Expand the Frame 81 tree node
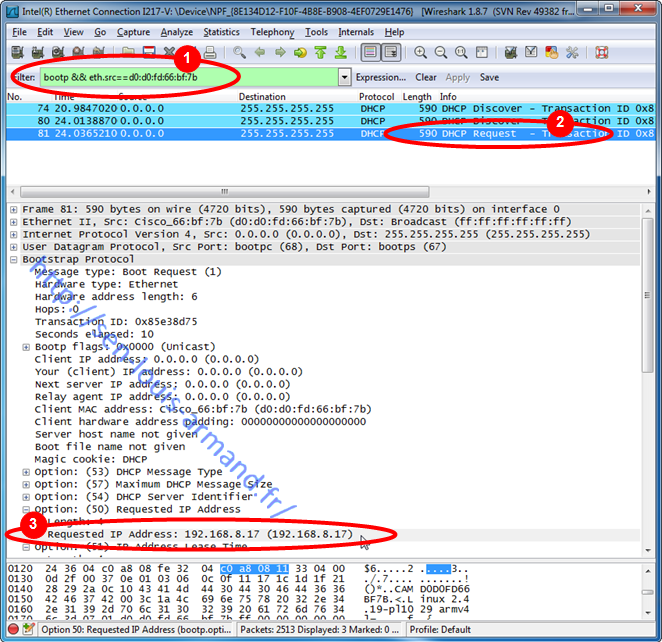 [14, 209]
